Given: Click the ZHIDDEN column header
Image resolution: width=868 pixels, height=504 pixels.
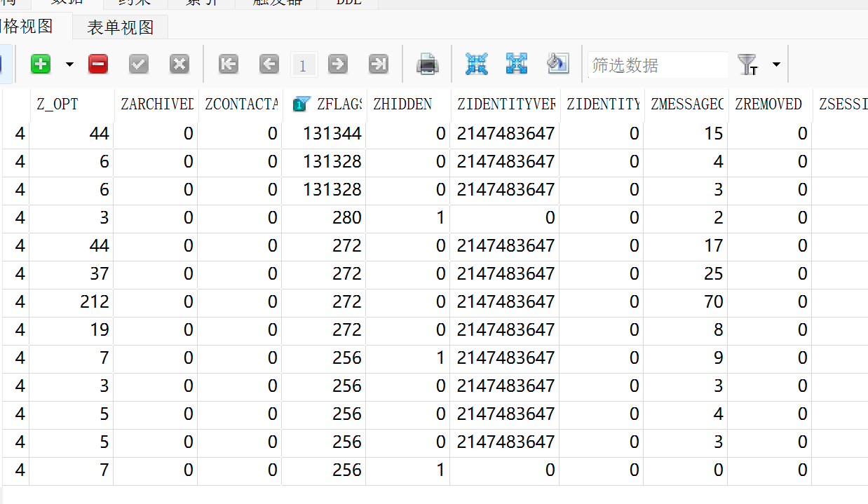Looking at the screenshot, I should (x=408, y=104).
